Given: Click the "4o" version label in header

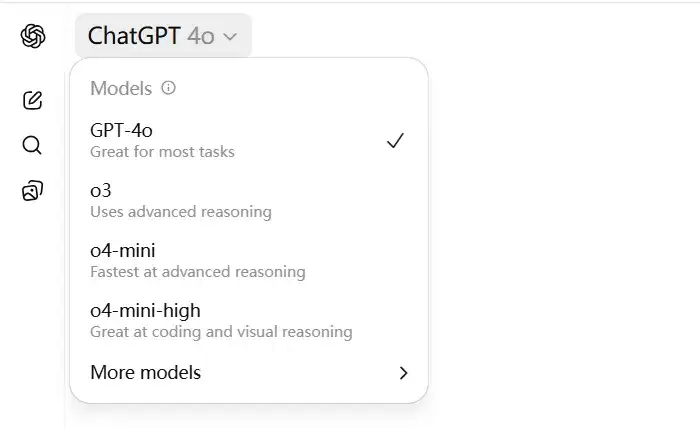Looking at the screenshot, I should click(201, 36).
